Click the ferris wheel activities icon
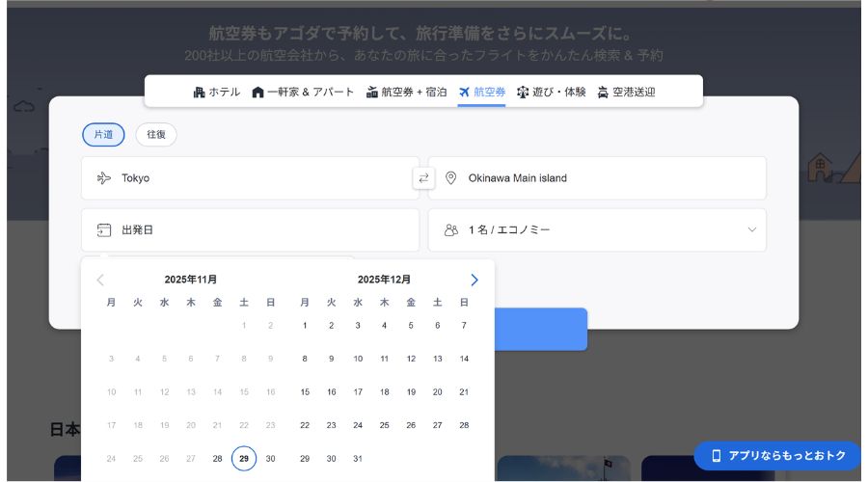This screenshot has width=868, height=482. [523, 93]
